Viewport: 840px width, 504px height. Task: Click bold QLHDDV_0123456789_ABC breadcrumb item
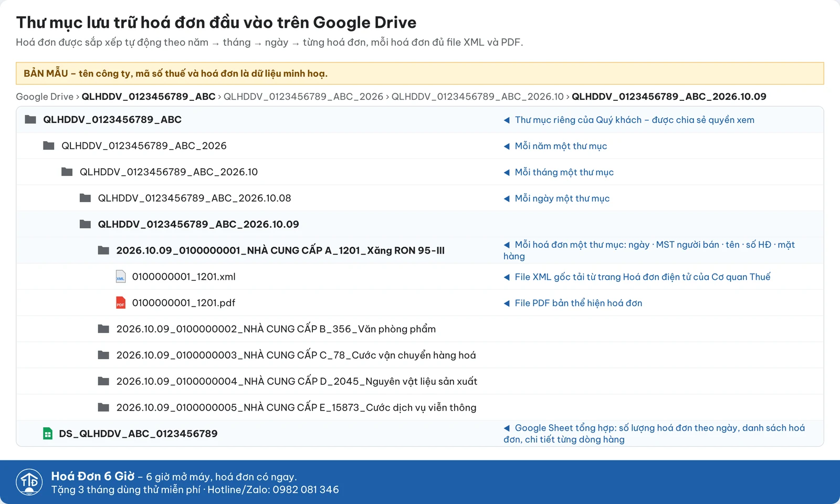(149, 97)
